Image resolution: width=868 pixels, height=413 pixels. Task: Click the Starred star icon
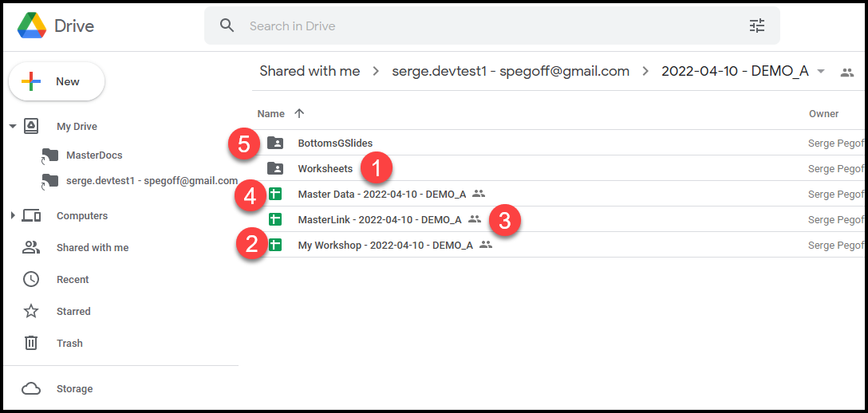[x=31, y=311]
